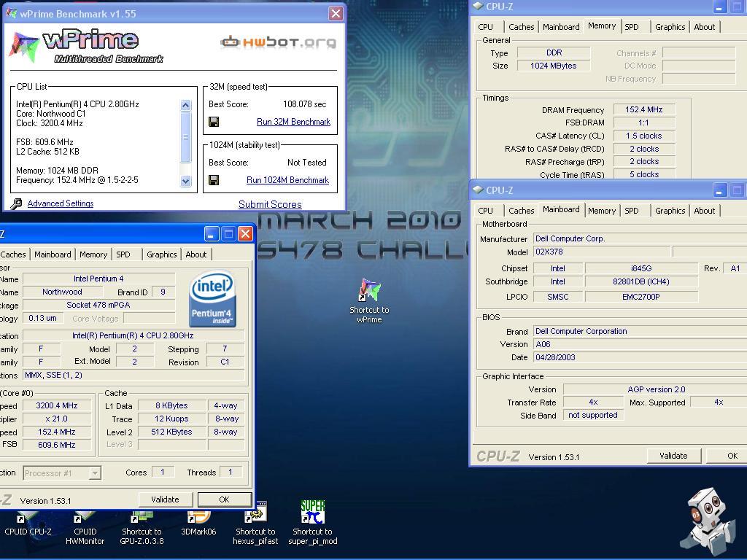Open the super_pi_mod desktop shortcut
Viewport: 747px width, 560px height.
click(x=312, y=523)
